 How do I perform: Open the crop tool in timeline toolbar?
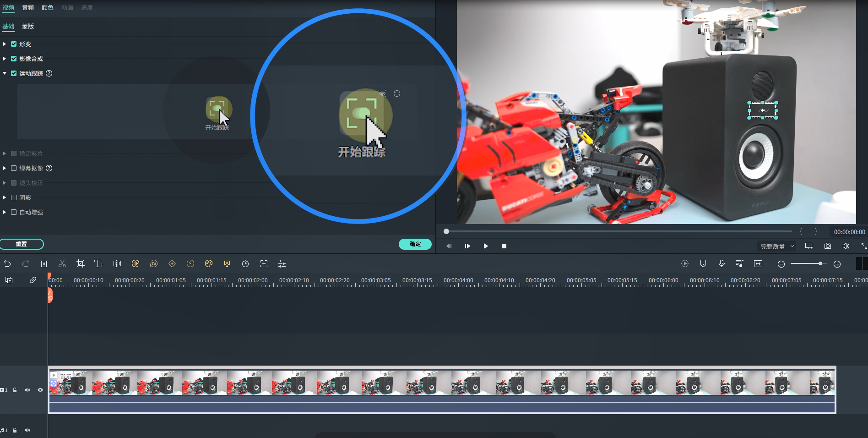pos(81,263)
